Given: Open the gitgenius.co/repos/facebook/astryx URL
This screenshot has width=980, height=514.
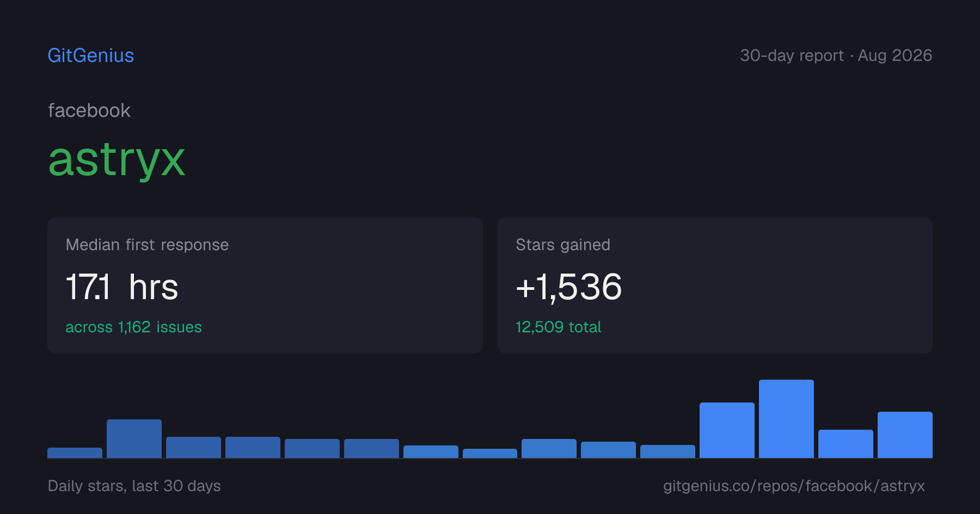Looking at the screenshot, I should [x=794, y=486].
